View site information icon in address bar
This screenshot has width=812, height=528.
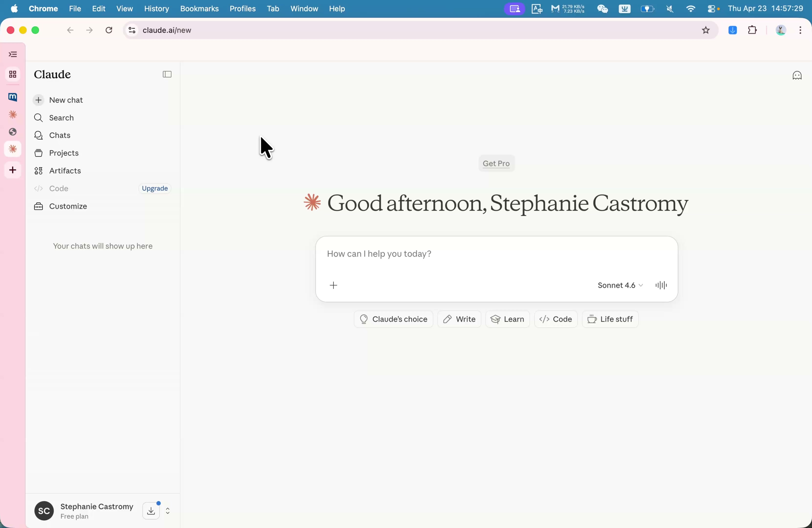click(x=132, y=30)
